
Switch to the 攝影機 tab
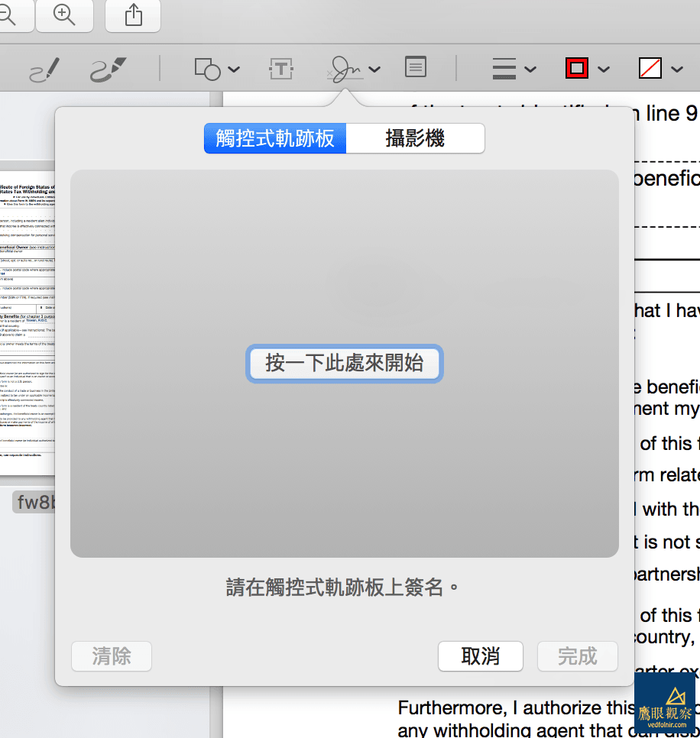click(415, 138)
